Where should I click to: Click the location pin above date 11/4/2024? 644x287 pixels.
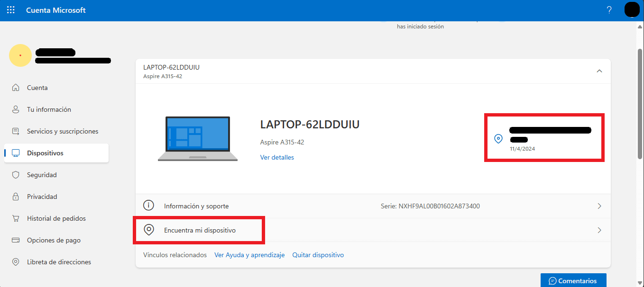pyautogui.click(x=498, y=139)
